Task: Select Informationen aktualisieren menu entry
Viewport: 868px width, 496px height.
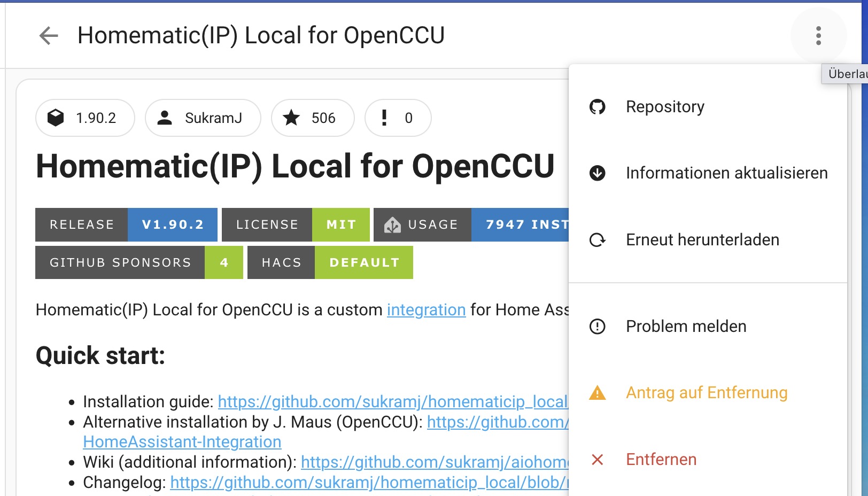Action: pos(726,173)
